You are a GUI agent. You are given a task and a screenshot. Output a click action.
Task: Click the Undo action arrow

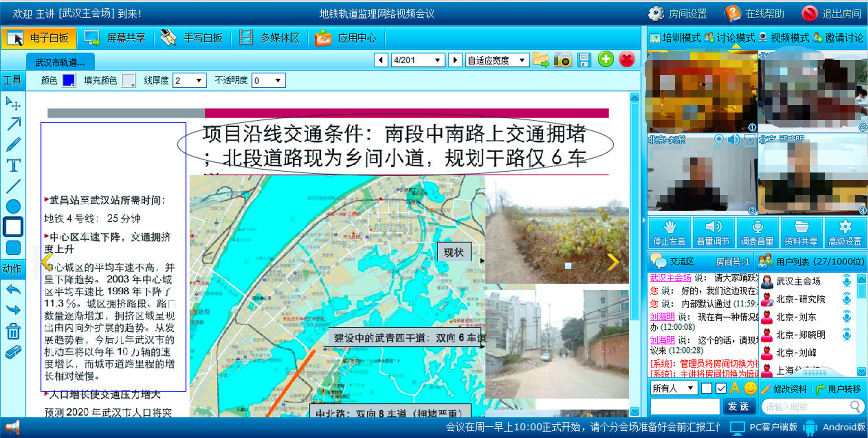[13, 289]
